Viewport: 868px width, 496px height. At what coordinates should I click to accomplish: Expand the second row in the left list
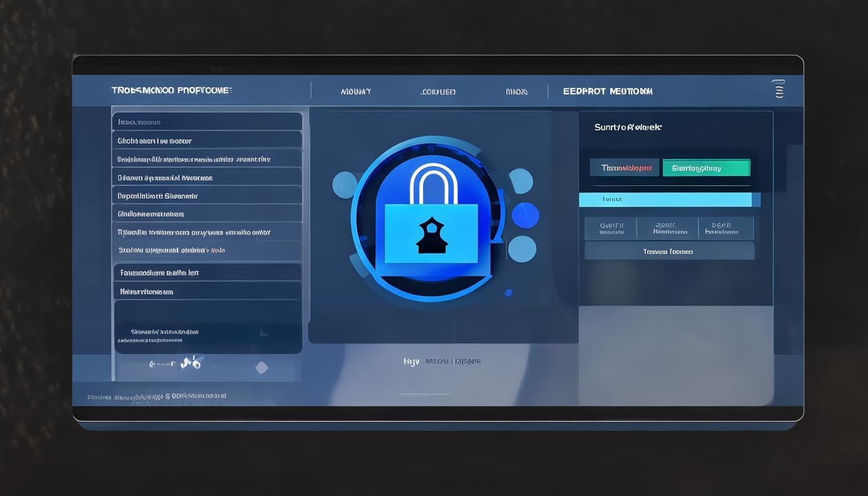[207, 141]
